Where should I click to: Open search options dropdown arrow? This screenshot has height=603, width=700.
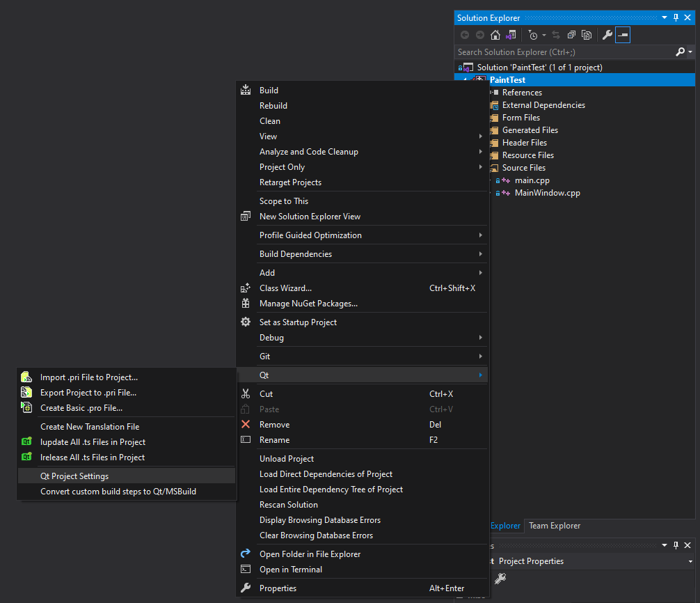click(x=690, y=52)
